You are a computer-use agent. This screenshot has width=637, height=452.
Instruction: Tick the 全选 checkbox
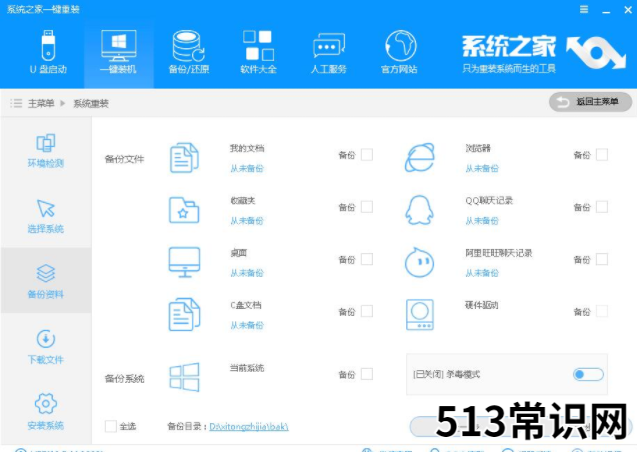coord(110,426)
